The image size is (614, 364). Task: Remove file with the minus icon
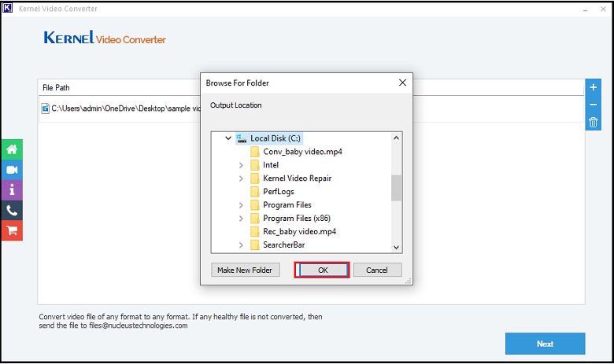click(x=594, y=105)
